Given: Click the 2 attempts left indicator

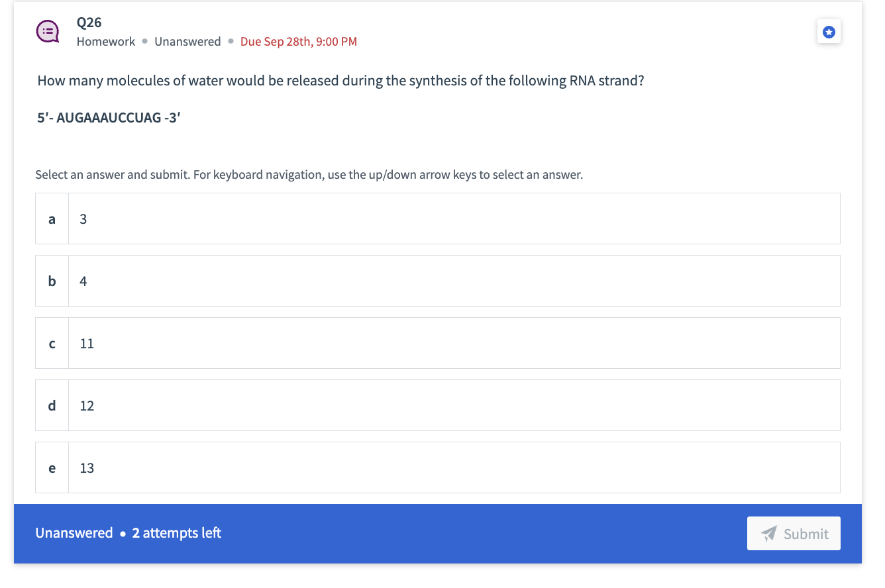Looking at the screenshot, I should point(176,532).
